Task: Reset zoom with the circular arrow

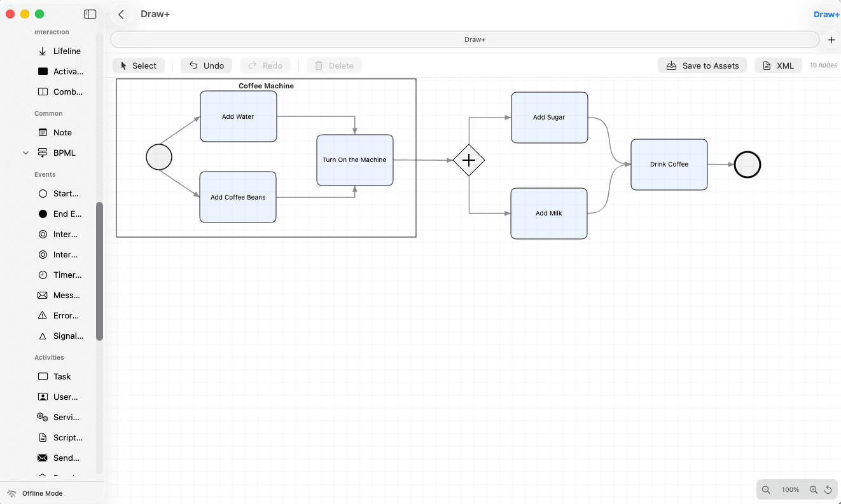Action: point(828,489)
